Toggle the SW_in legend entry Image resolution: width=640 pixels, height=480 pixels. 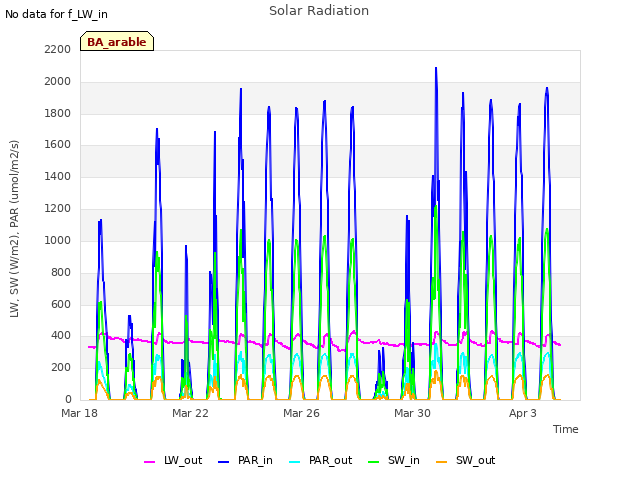393,460
